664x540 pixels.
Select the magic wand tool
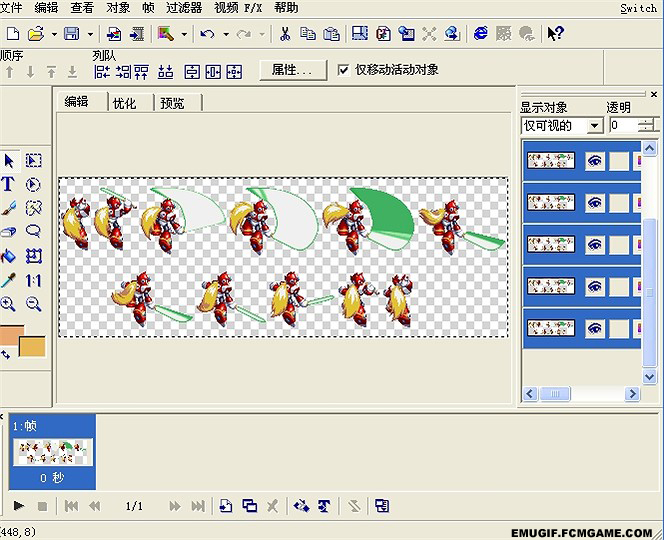(33, 208)
